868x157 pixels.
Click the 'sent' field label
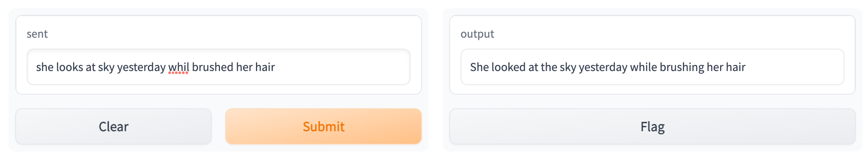(x=37, y=34)
